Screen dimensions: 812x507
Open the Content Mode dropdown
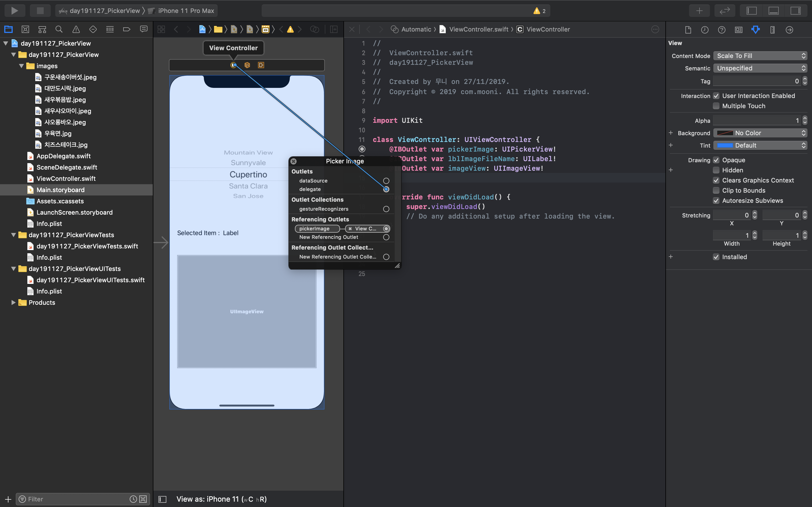[760, 56]
